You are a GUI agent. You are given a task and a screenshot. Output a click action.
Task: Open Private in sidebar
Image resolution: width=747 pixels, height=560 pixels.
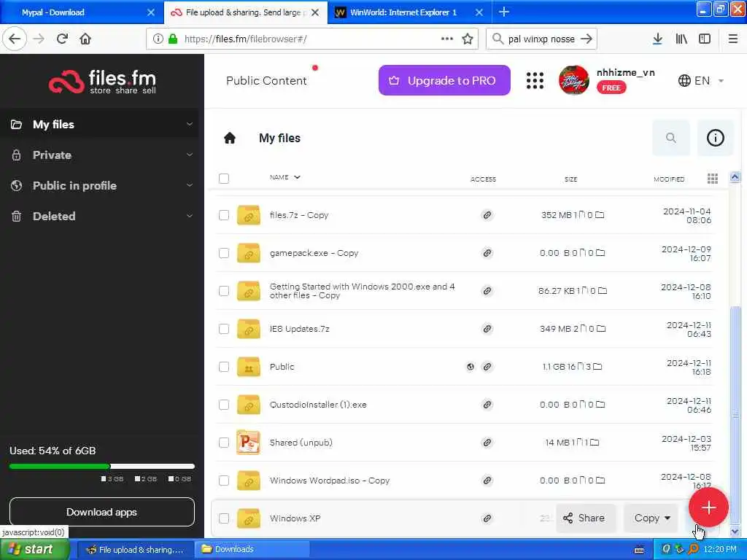point(52,155)
